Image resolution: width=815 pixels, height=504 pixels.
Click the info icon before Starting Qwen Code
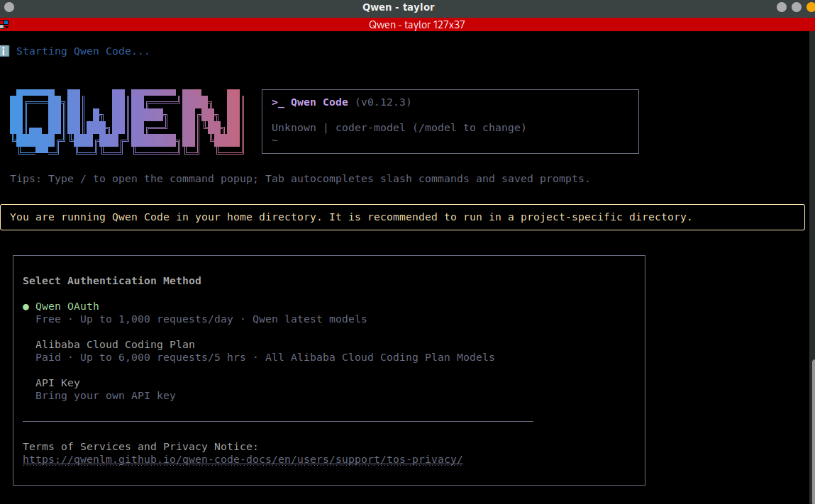point(5,51)
